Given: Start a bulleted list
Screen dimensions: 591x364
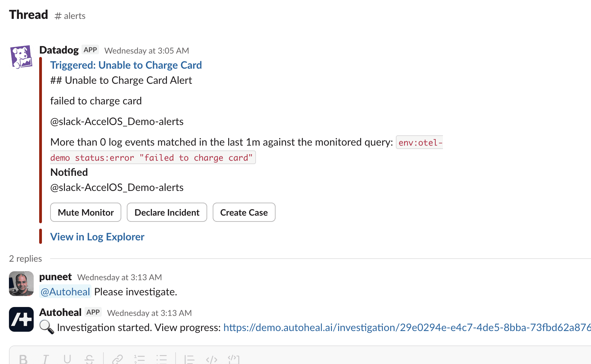Looking at the screenshot, I should pyautogui.click(x=161, y=359).
